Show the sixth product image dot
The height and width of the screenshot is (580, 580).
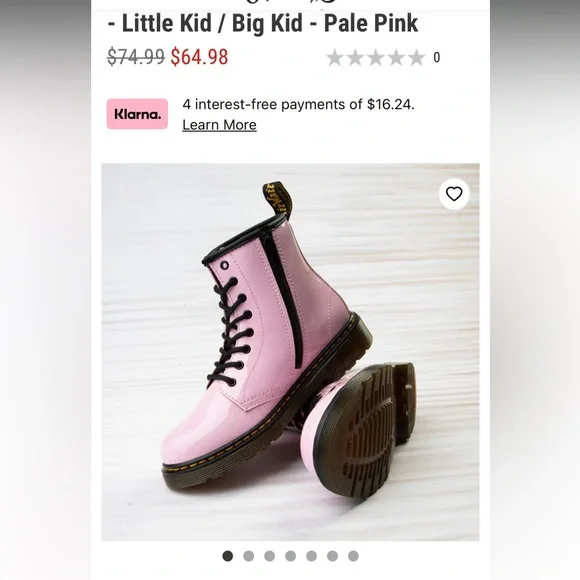[332, 556]
